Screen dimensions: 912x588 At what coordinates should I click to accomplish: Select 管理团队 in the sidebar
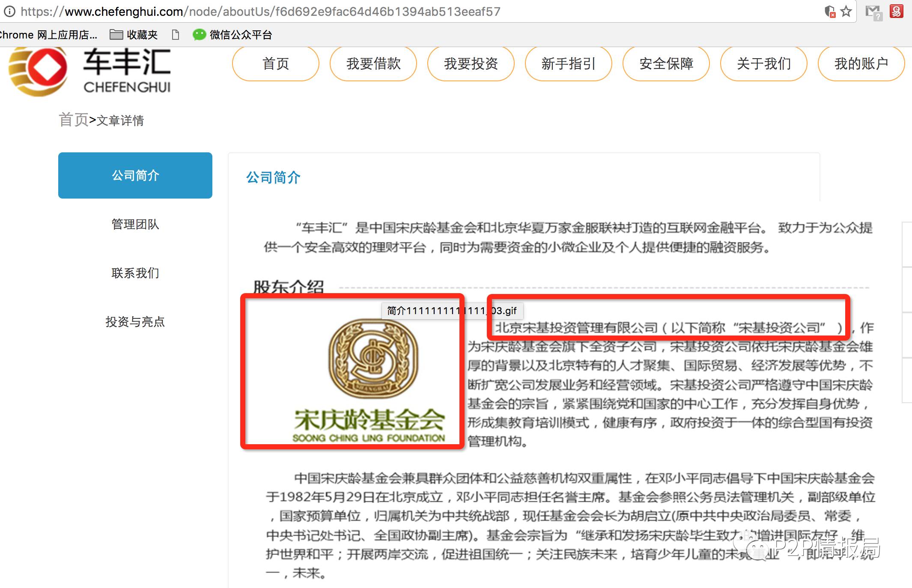pos(135,224)
